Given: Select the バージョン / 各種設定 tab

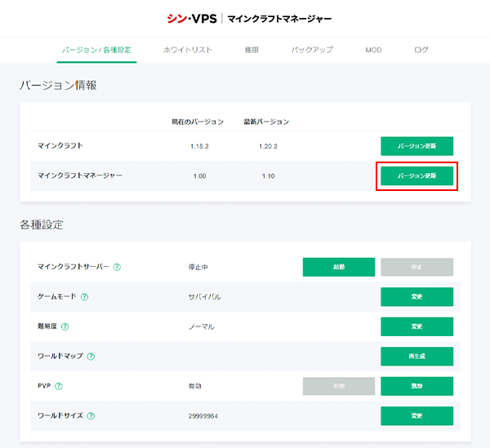Looking at the screenshot, I should (x=96, y=50).
